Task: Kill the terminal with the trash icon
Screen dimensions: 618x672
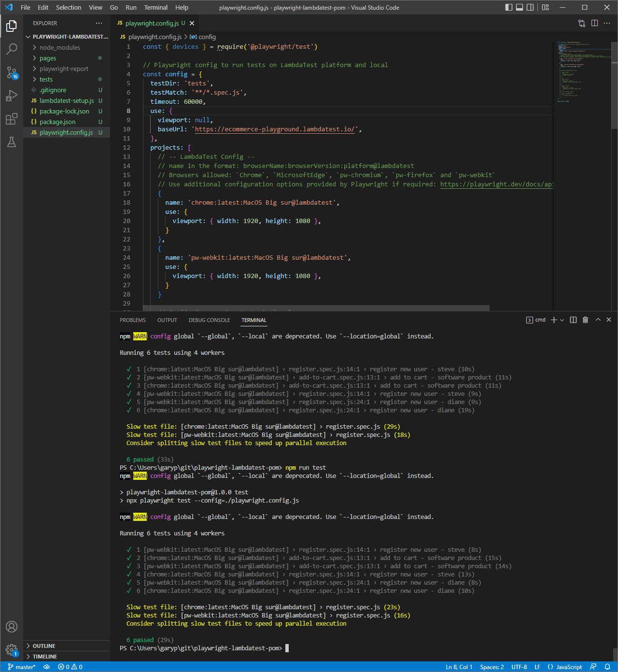Action: click(x=585, y=320)
